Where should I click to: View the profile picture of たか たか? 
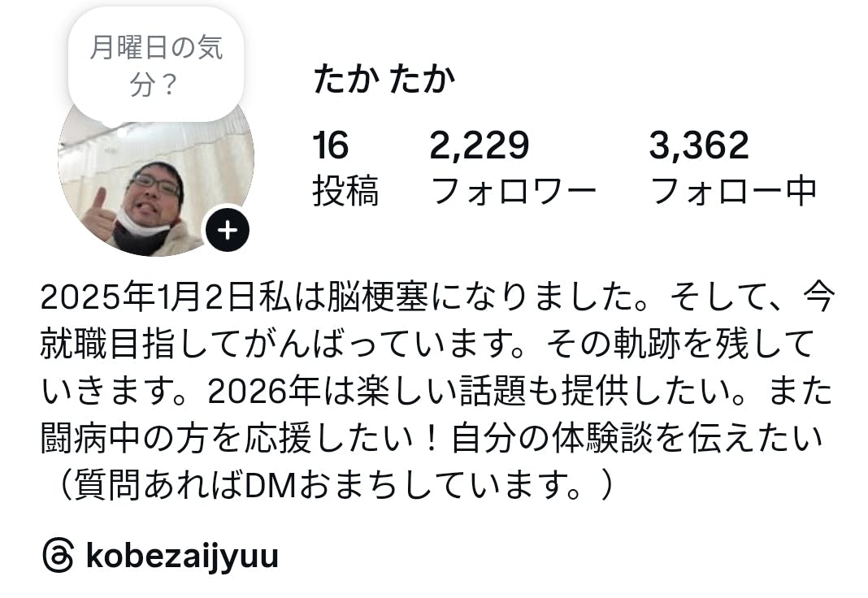pos(156,183)
